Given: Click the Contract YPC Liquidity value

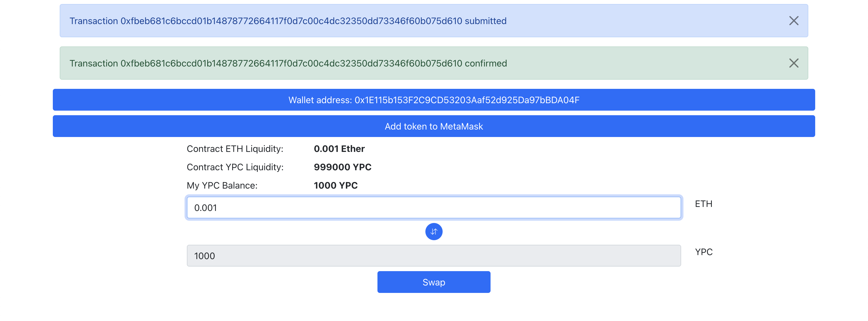Looking at the screenshot, I should 343,167.
